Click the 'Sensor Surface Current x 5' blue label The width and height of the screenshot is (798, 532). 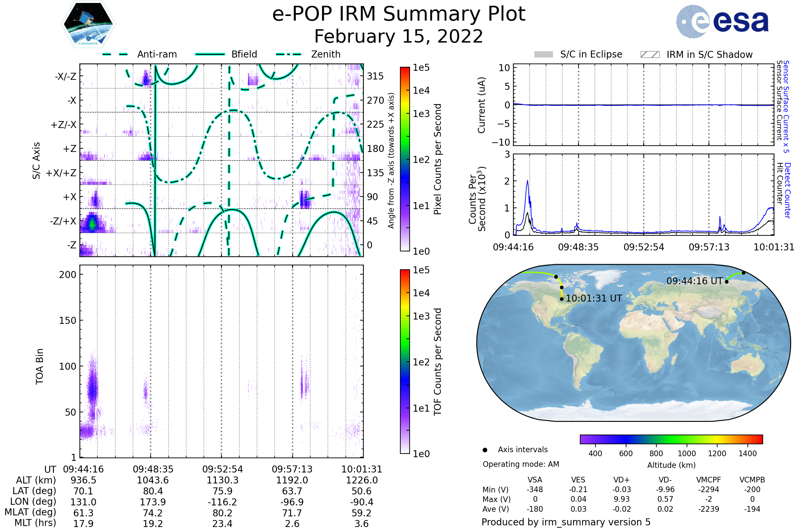[x=786, y=106]
